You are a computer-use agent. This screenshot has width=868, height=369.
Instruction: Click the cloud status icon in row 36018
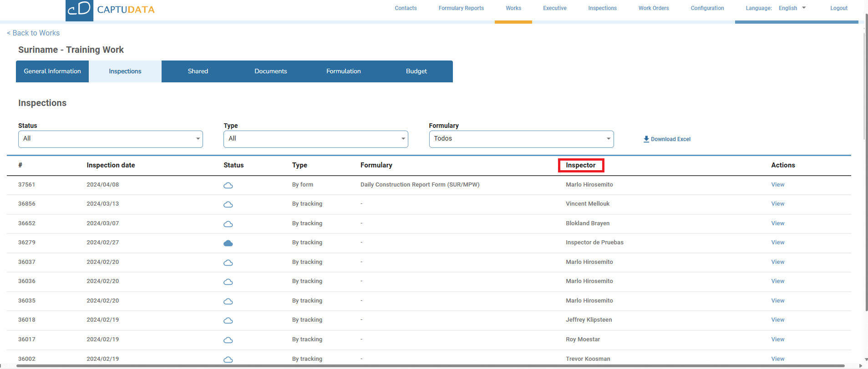(x=228, y=320)
